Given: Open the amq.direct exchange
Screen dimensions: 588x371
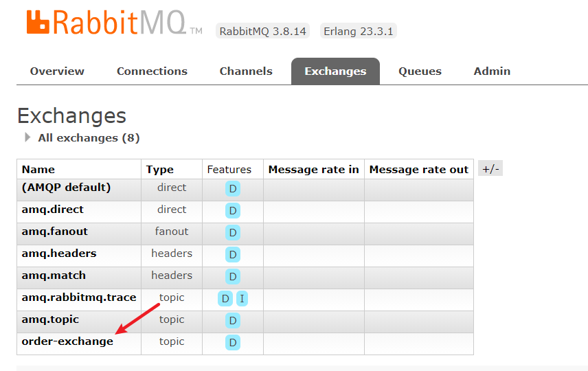Looking at the screenshot, I should pos(52,210).
